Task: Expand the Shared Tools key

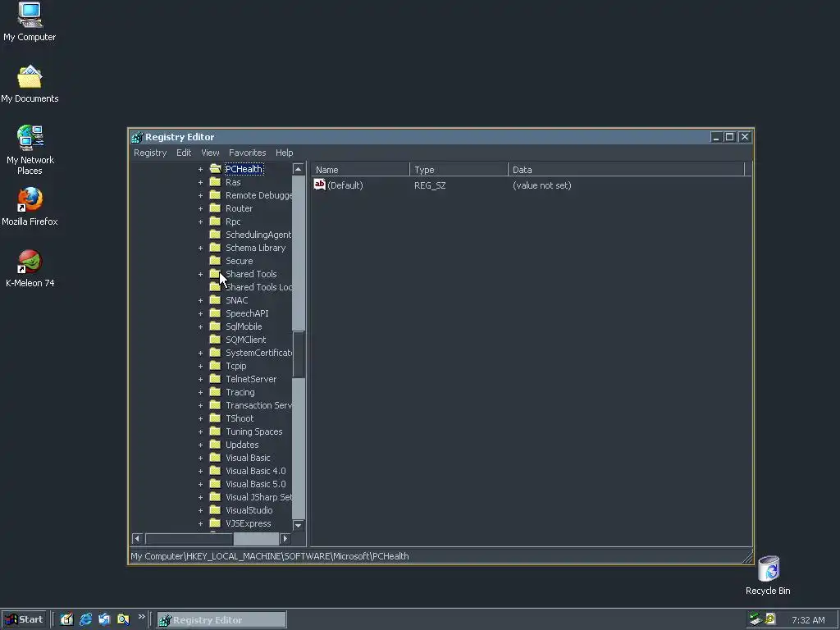Action: [x=200, y=274]
